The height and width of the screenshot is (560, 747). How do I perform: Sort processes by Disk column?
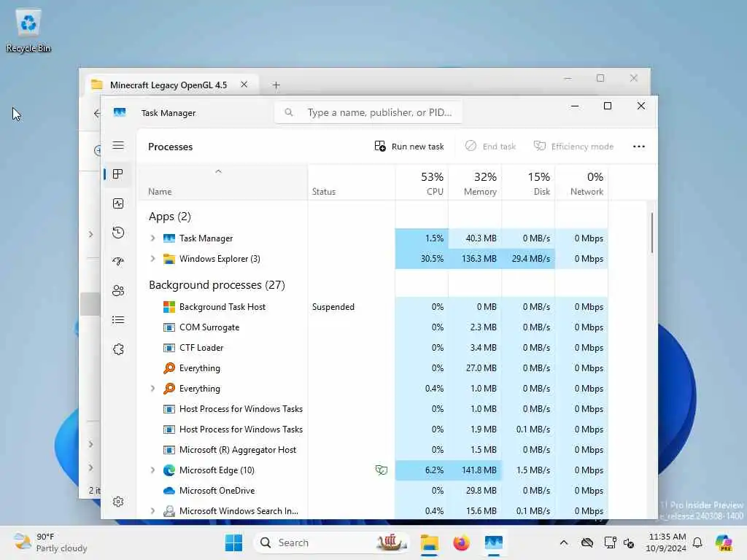(528, 183)
